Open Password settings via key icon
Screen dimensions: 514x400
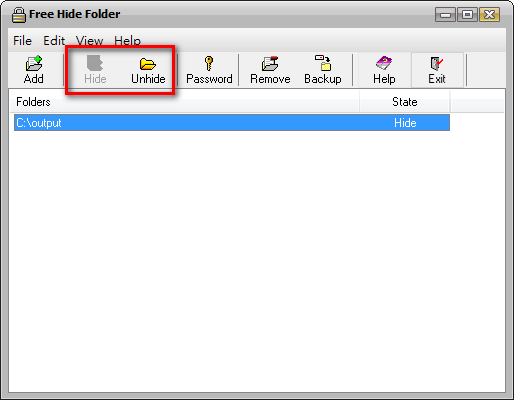(x=209, y=63)
